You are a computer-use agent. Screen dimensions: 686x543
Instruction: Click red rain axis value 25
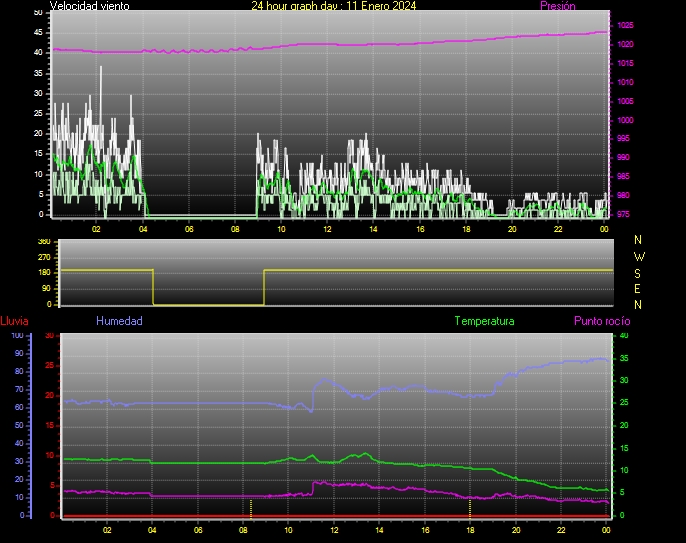(49, 365)
